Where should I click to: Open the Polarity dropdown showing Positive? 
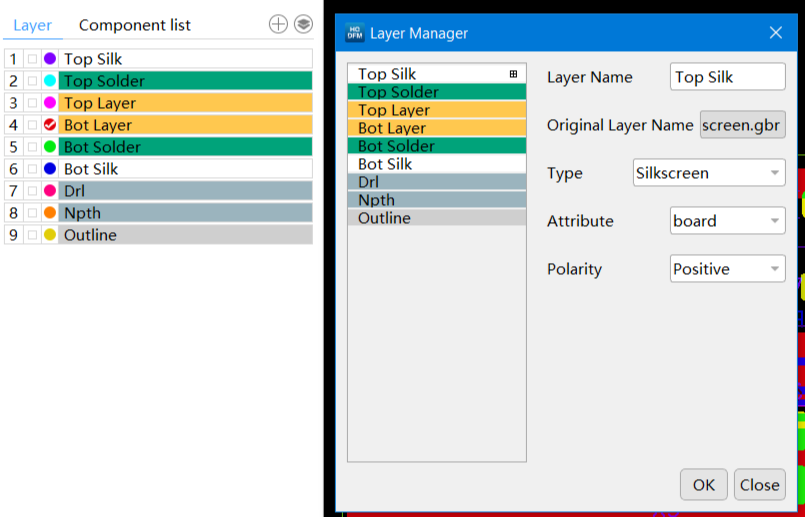click(727, 269)
